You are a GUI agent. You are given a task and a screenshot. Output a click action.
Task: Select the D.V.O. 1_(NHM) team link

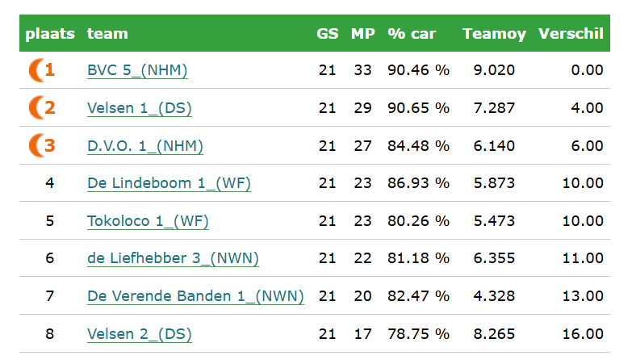pyautogui.click(x=145, y=146)
